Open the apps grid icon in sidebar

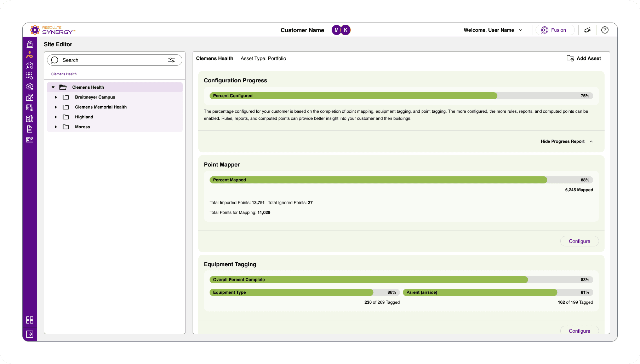coord(30,320)
